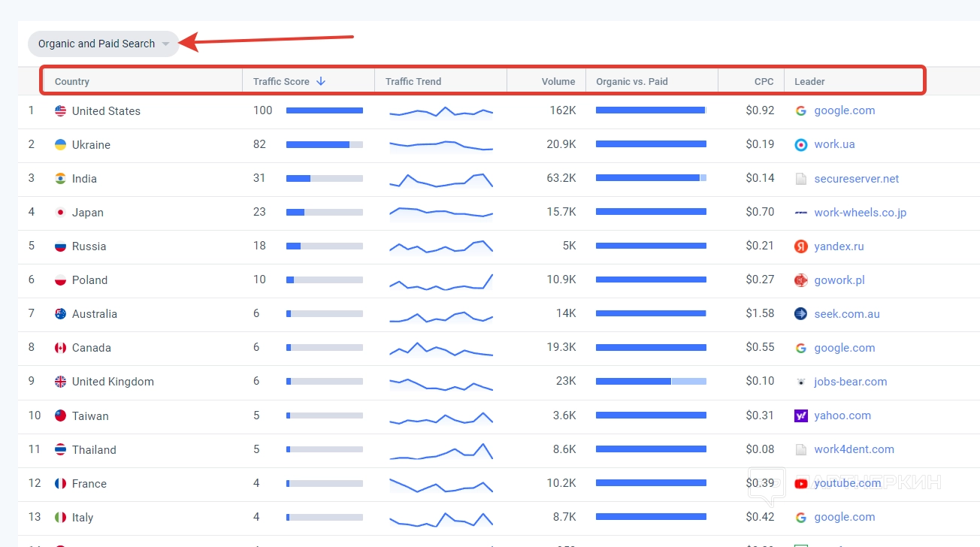Click the YouTube logo icon
Screen dimensions: 980x547
pos(801,483)
